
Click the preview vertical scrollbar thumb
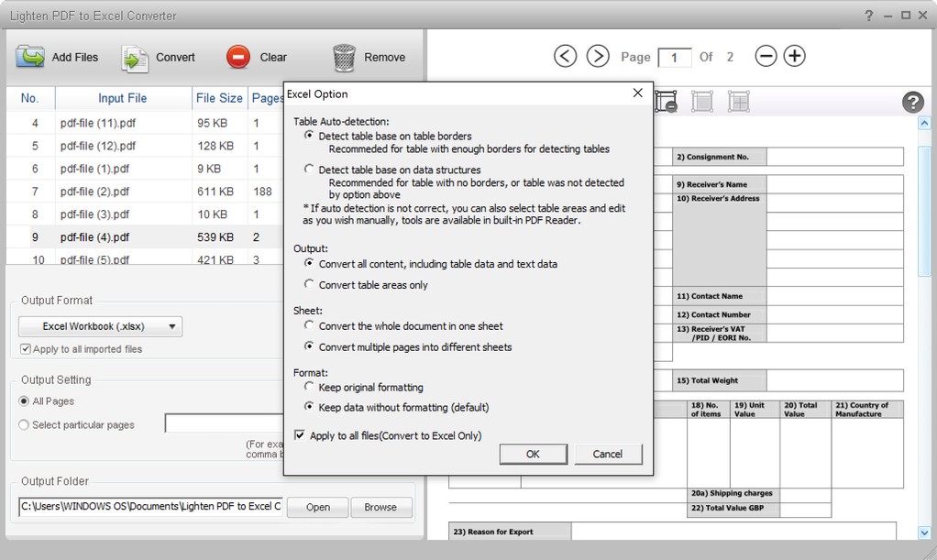924,211
